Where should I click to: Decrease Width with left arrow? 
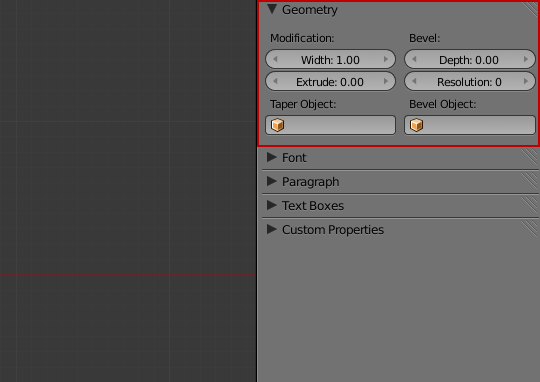[x=275, y=59]
